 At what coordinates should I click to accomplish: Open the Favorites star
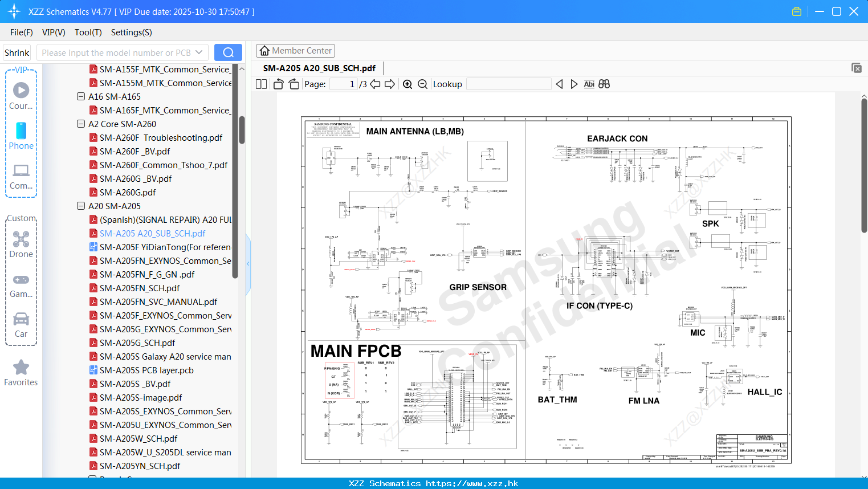coord(21,373)
